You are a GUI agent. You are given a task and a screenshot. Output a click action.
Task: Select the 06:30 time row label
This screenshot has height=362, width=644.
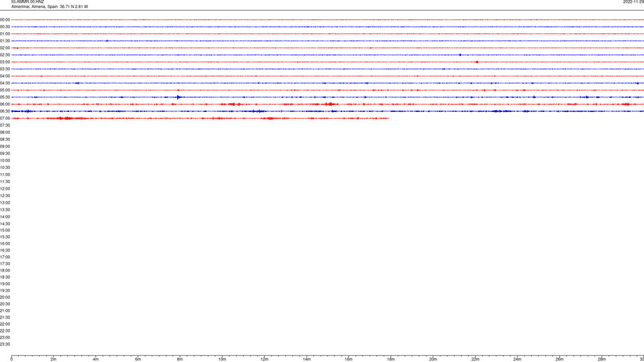5,111
